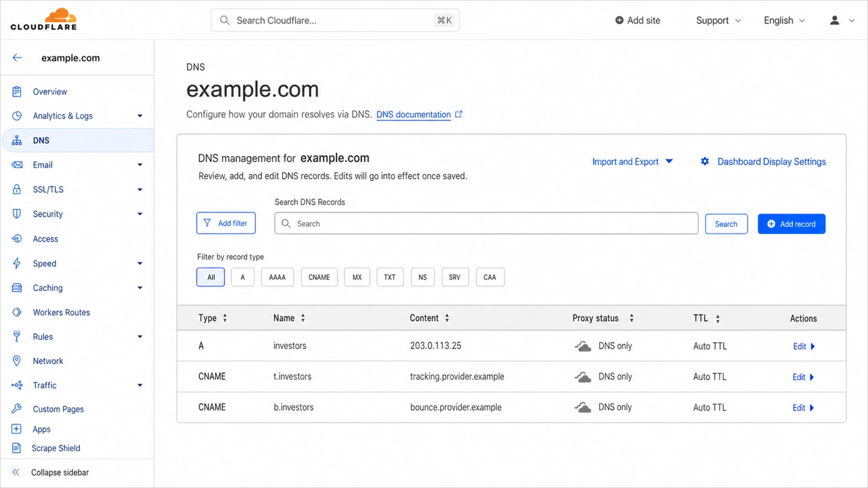
Task: Expand the Security submenu arrow
Action: (140, 214)
